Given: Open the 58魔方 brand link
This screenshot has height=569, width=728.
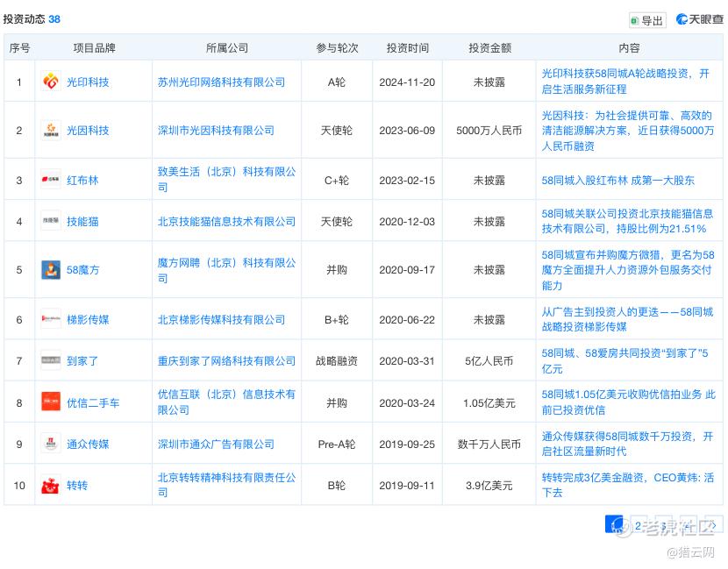Looking at the screenshot, I should 82,270.
